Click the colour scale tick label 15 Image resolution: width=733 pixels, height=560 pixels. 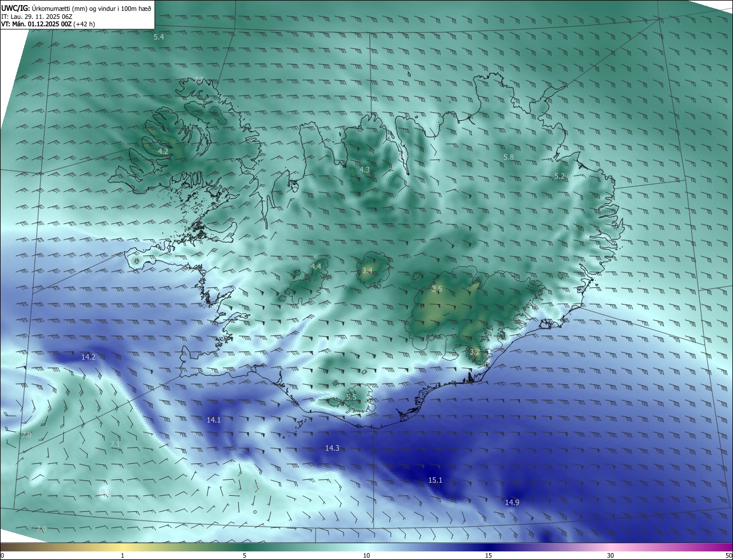point(488,555)
